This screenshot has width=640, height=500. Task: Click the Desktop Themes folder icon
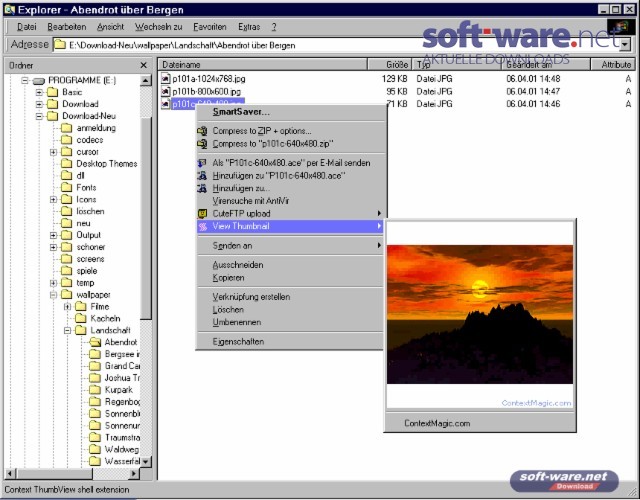67,164
